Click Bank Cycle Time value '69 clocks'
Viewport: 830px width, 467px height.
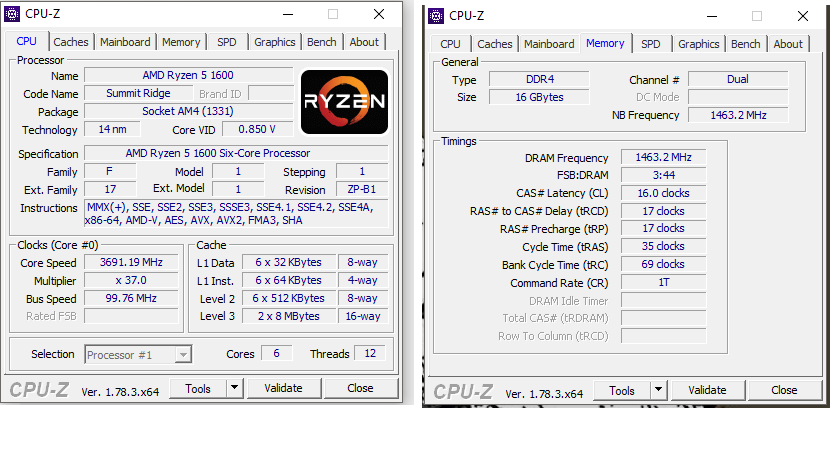point(664,264)
